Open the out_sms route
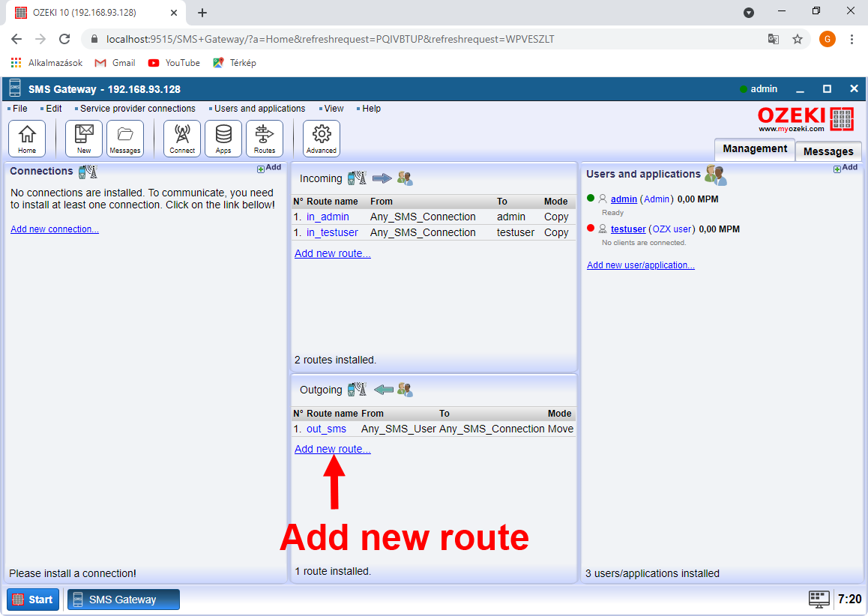 pyautogui.click(x=326, y=429)
